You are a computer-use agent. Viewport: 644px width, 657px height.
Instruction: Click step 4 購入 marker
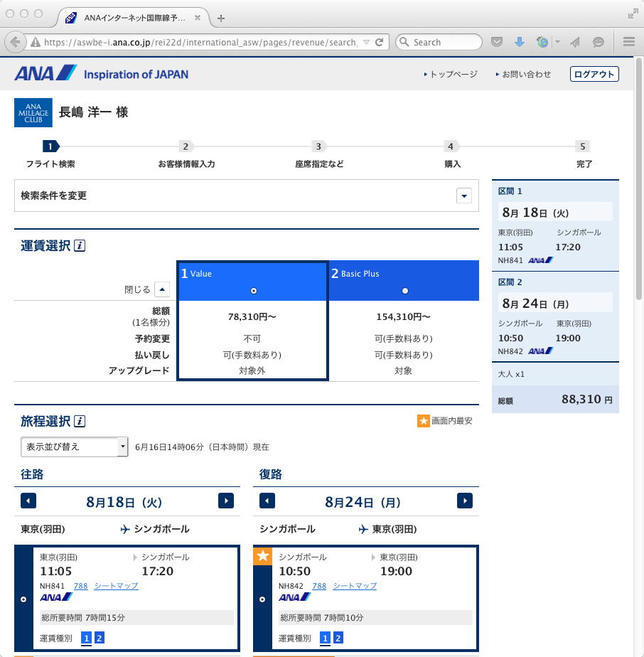pos(451,146)
